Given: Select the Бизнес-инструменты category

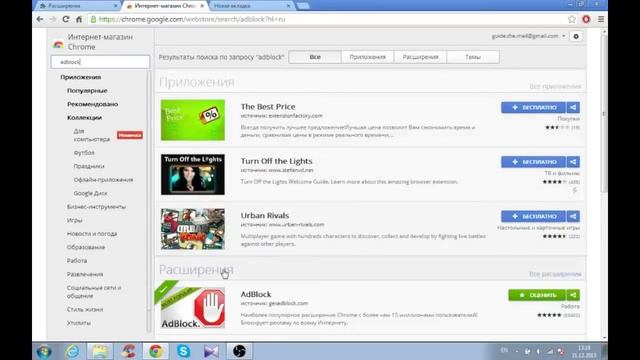Looking at the screenshot, I should coord(96,207).
